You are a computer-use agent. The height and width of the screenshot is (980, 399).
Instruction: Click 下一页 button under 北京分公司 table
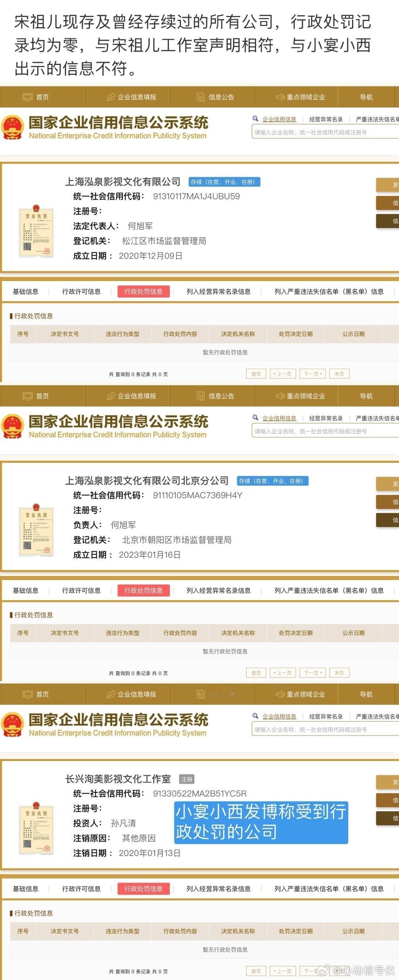(313, 673)
